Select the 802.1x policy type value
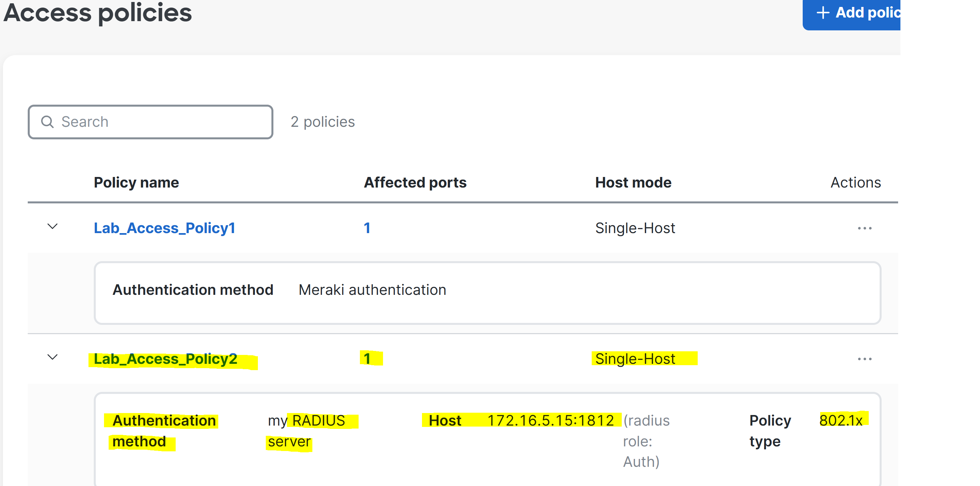The height and width of the screenshot is (486, 980). (841, 421)
